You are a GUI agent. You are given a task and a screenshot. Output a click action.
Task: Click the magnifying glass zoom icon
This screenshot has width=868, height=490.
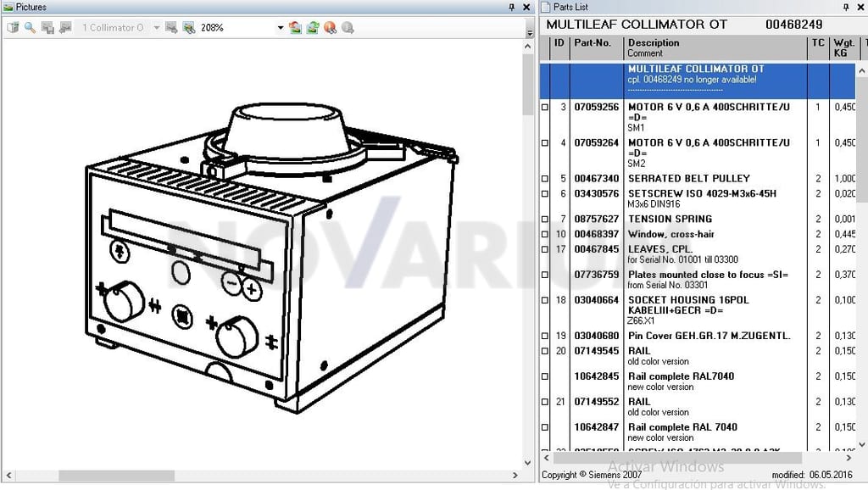30,27
